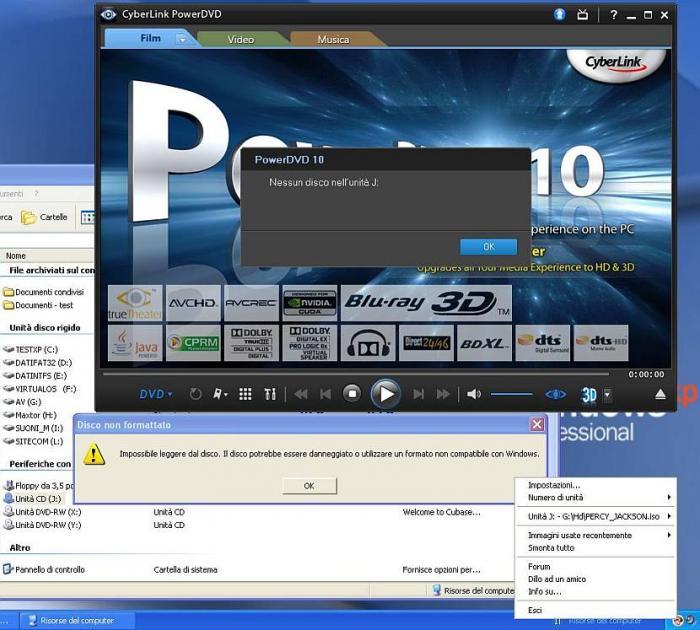Toggle the 3D mode button
Image resolution: width=700 pixels, height=630 pixels.
[589, 395]
